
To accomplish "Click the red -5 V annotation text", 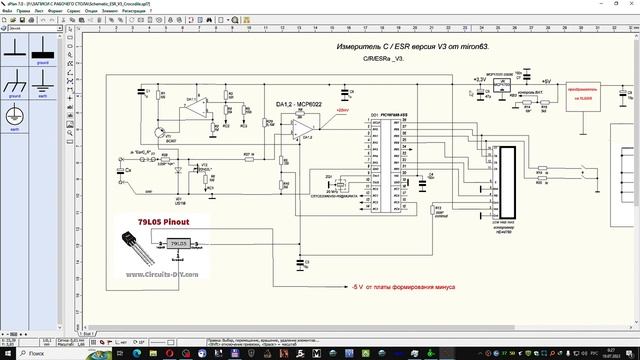I will tap(403, 287).
